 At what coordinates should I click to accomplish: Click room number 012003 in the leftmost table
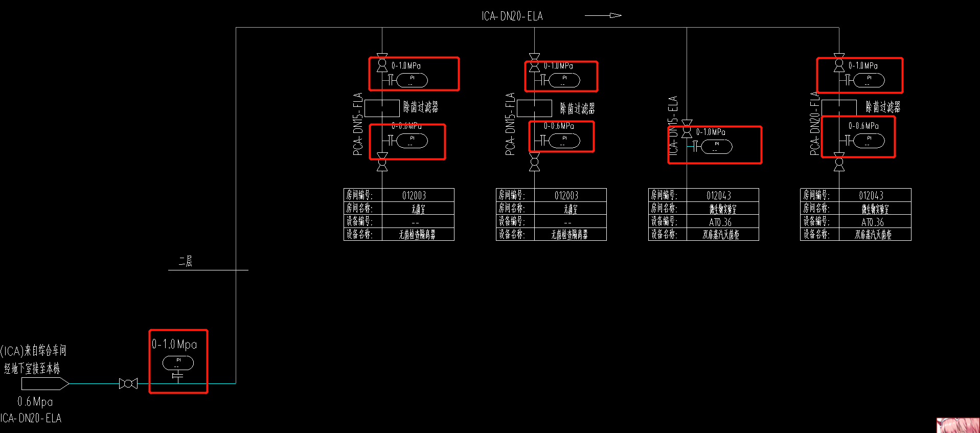(x=414, y=195)
